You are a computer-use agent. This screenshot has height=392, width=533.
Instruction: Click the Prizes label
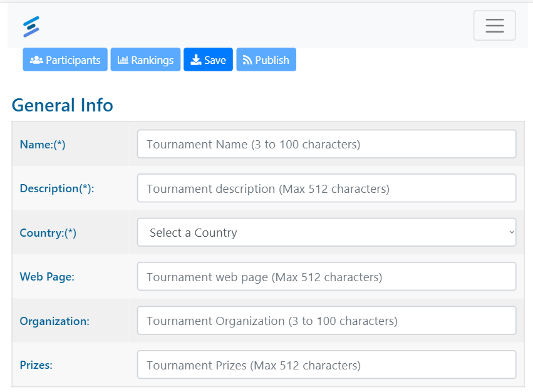coord(36,365)
